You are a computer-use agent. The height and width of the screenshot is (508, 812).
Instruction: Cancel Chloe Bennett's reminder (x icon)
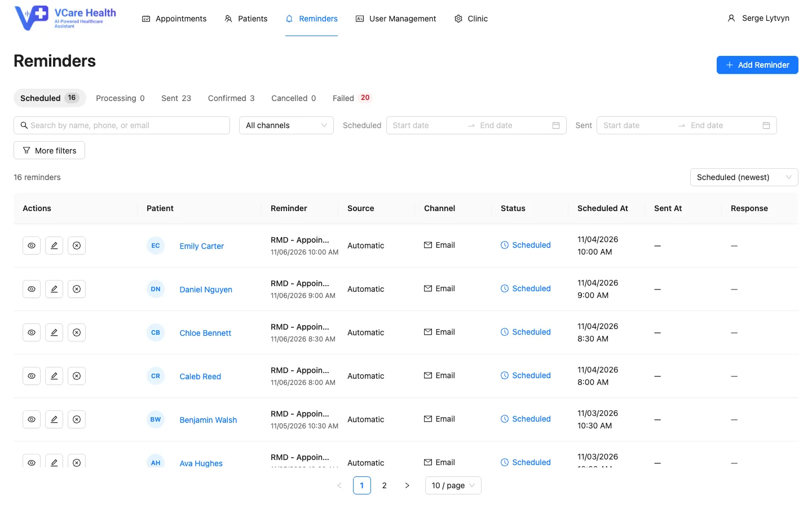pyautogui.click(x=77, y=332)
